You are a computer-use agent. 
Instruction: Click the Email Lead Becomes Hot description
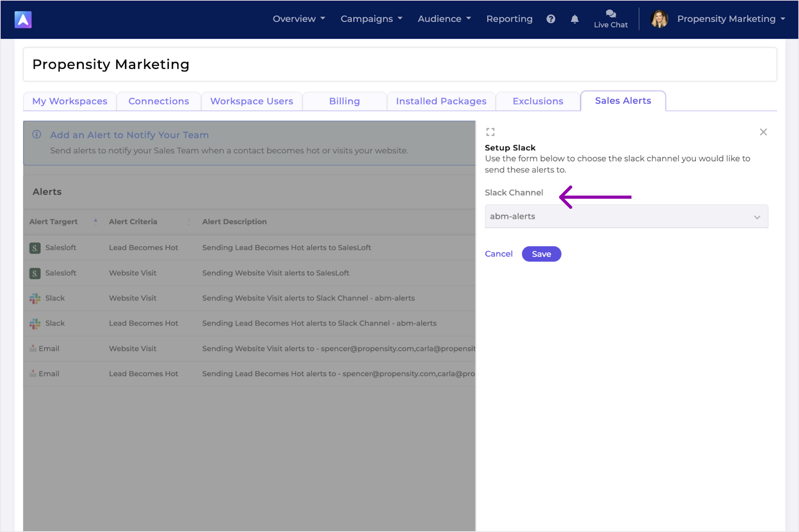tap(339, 373)
